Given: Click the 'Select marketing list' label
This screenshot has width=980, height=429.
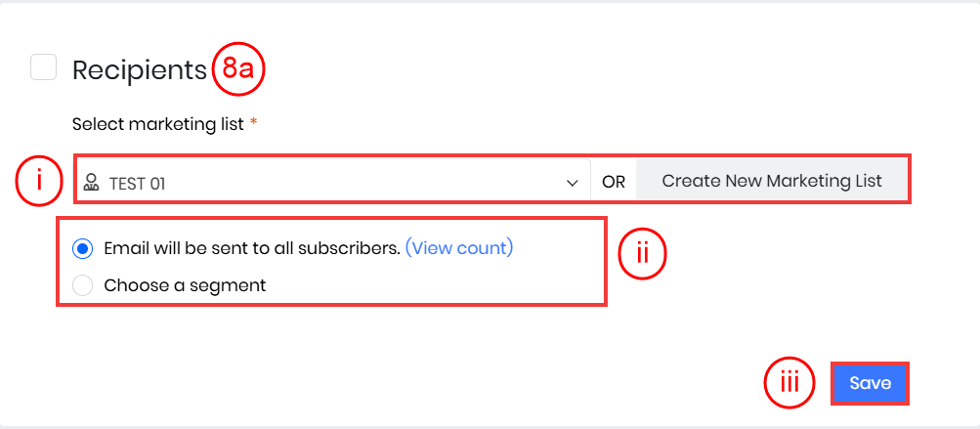Looking at the screenshot, I should pyautogui.click(x=159, y=124).
